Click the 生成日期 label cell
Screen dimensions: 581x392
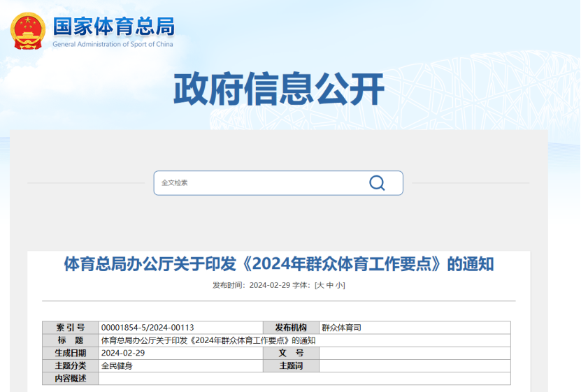point(70,353)
